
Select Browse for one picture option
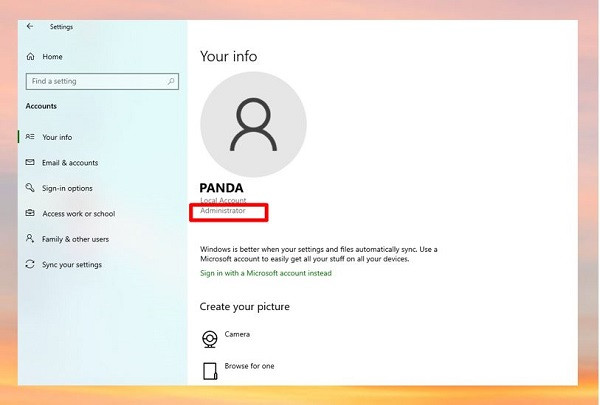click(249, 366)
